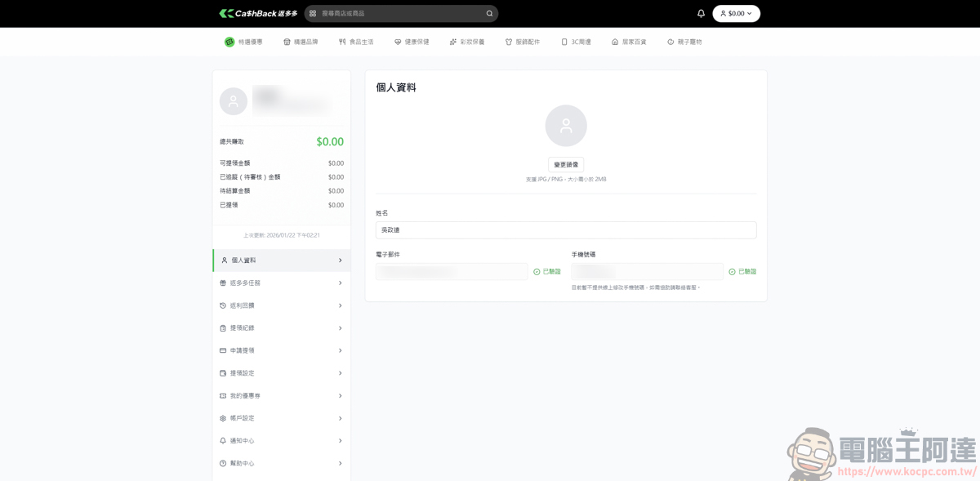The width and height of the screenshot is (980, 481).
Task: Expand the $0.00 account balance dropdown
Action: point(736,12)
